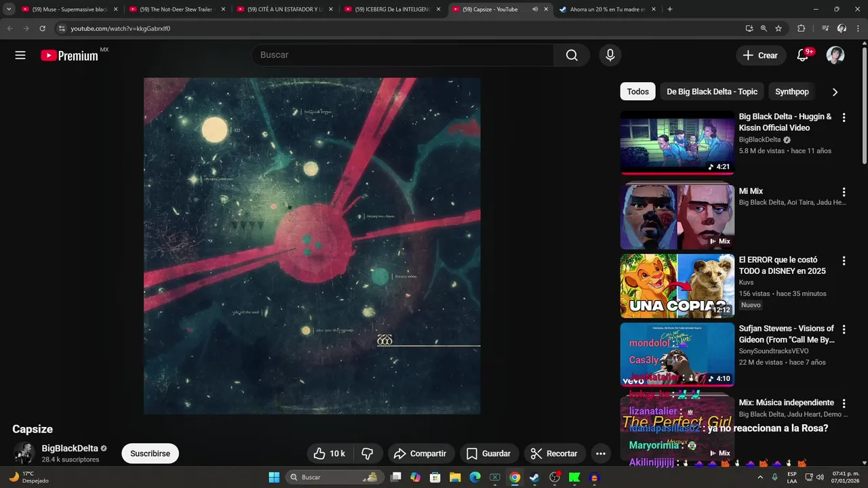
Task: Select the Synthpop filter chip
Action: pos(792,91)
